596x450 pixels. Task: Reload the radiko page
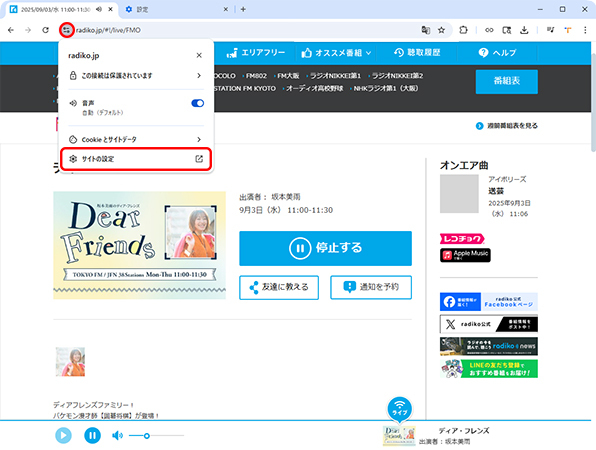click(45, 30)
